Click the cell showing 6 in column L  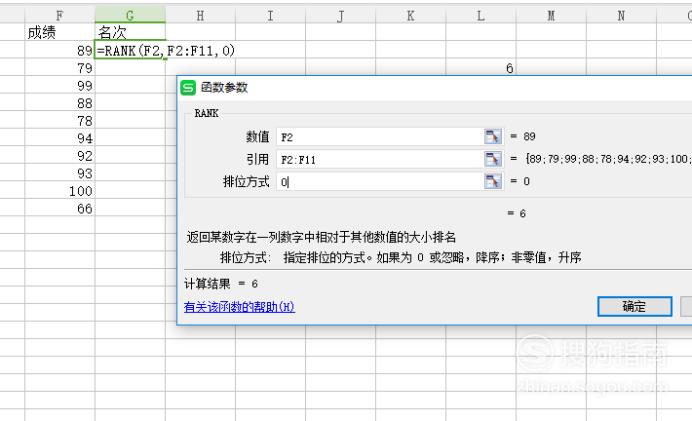[x=481, y=68]
